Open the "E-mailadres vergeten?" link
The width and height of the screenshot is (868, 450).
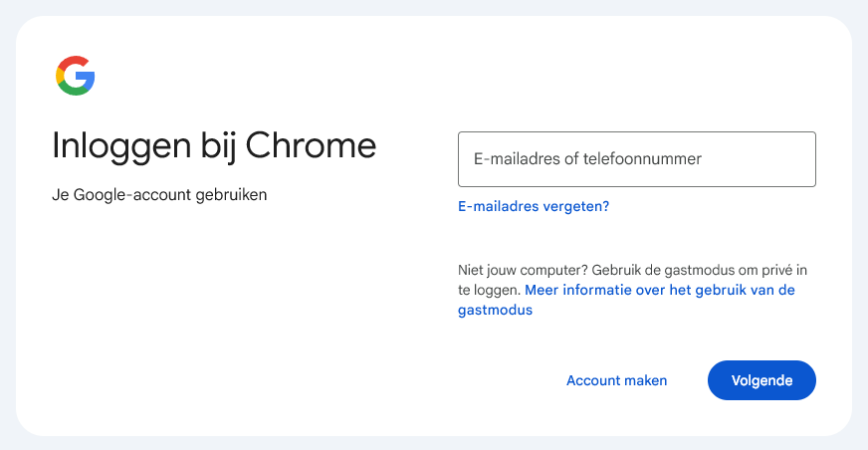533,207
